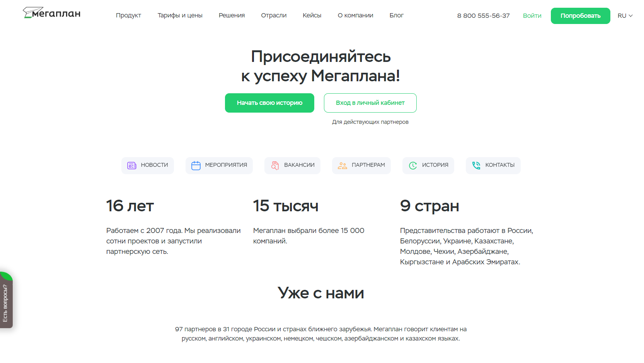Click the Войти login link
Viewport: 644px width, 363px height.
[x=532, y=16]
